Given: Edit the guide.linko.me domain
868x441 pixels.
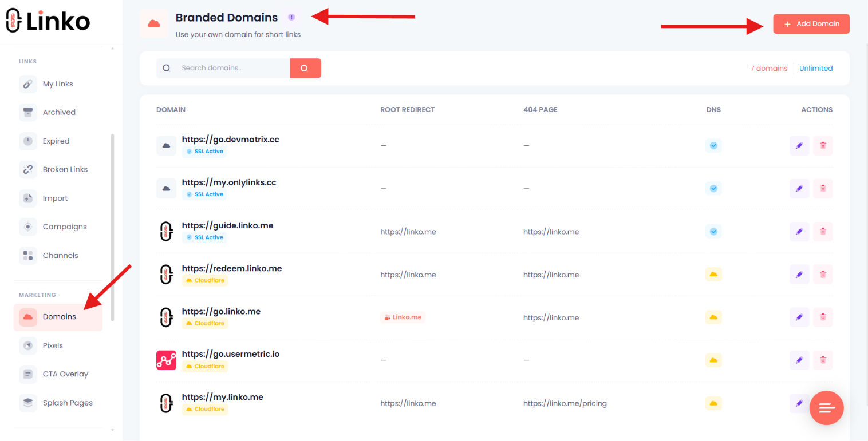Looking at the screenshot, I should 799,232.
